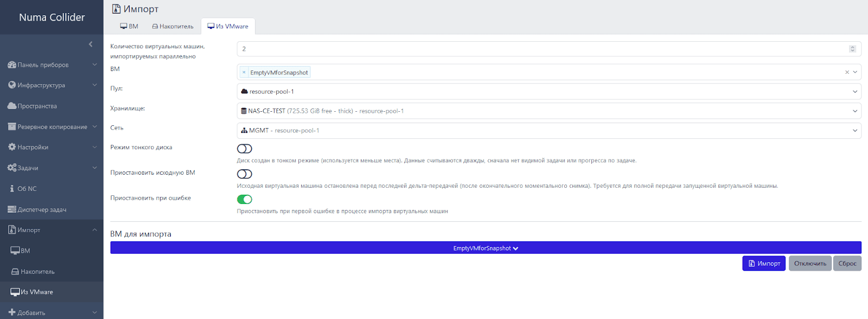Expand the Сеть MGMT dropdown
Image resolution: width=868 pixels, height=319 pixels.
pos(548,131)
